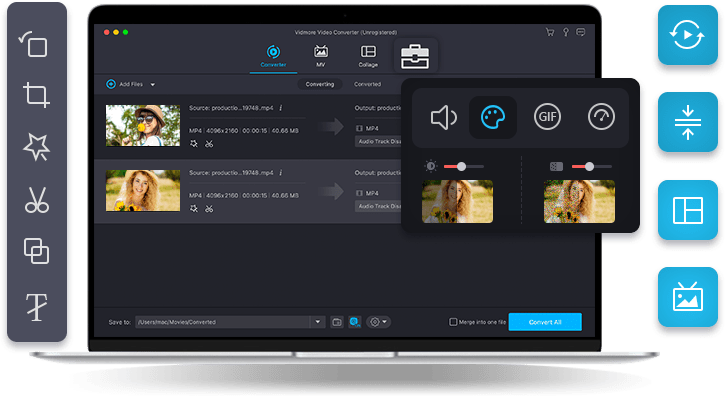Click the scissors Cut tool in sidebar

pyautogui.click(x=37, y=200)
